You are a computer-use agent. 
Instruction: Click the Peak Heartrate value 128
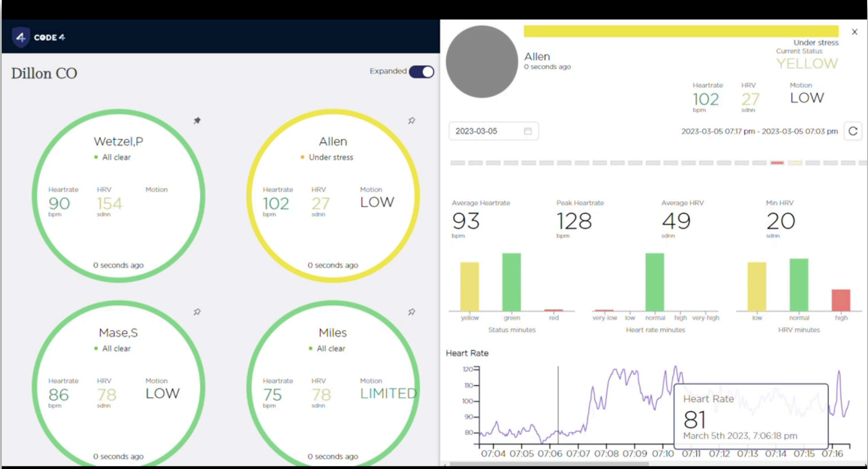(x=574, y=221)
